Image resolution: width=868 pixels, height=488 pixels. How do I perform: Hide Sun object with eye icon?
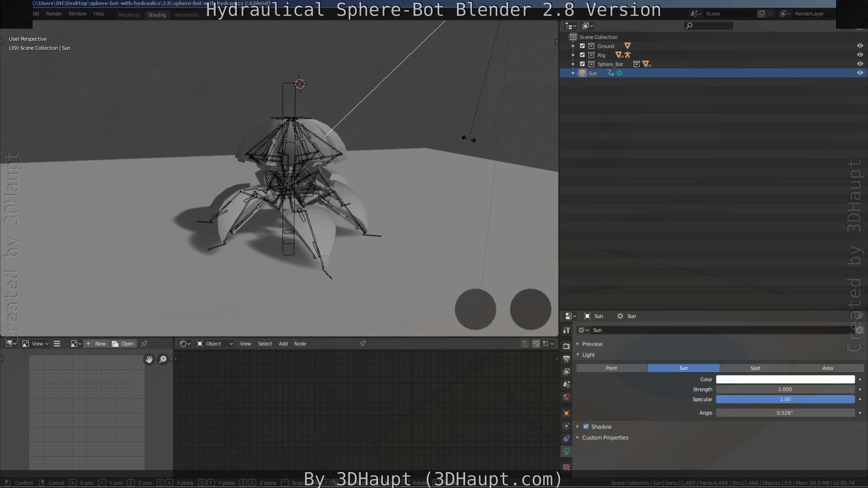coord(860,73)
